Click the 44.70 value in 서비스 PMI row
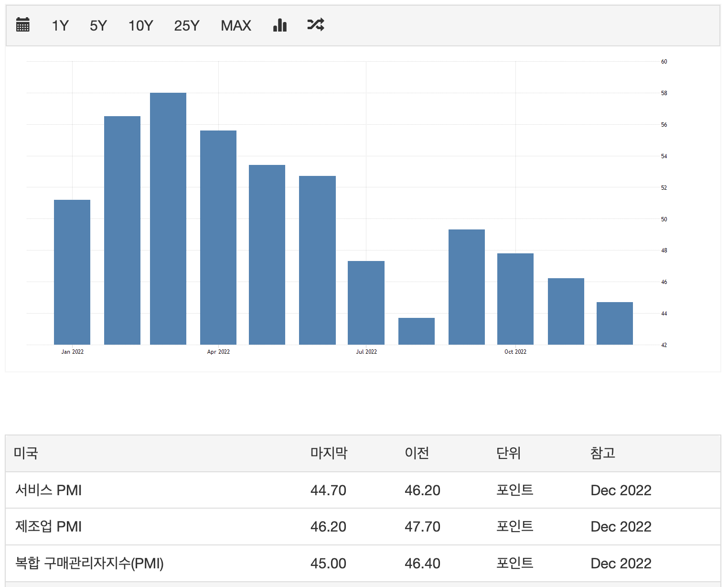 coord(328,490)
